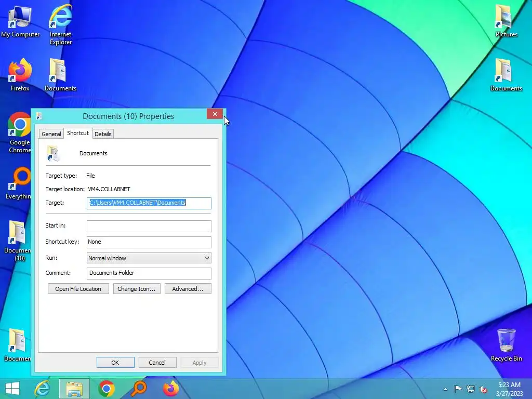The width and height of the screenshot is (532, 399).
Task: Click the Start in text field
Action: coord(149,226)
